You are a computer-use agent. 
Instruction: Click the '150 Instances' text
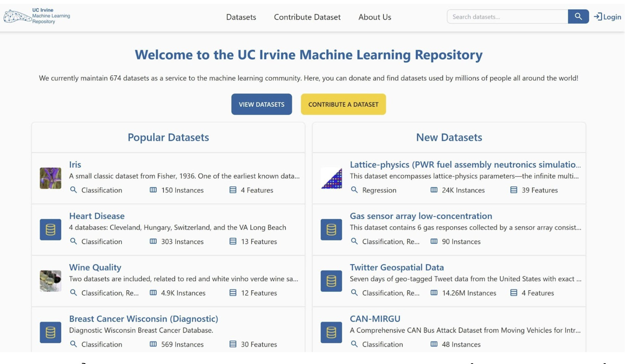click(x=182, y=190)
